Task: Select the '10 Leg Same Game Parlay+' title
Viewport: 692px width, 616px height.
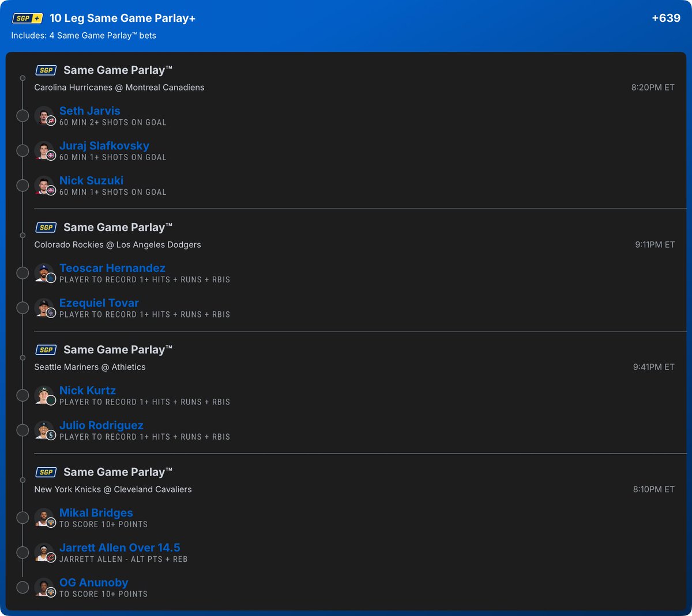Action: (122, 18)
